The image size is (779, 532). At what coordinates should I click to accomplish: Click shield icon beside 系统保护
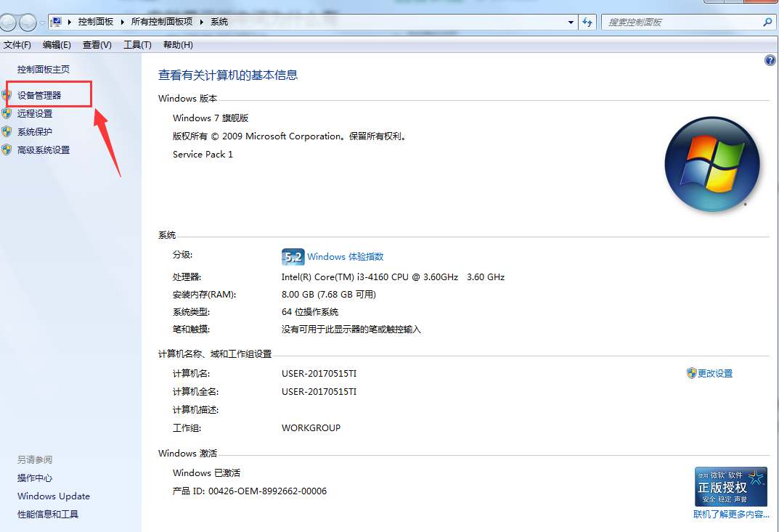point(7,131)
